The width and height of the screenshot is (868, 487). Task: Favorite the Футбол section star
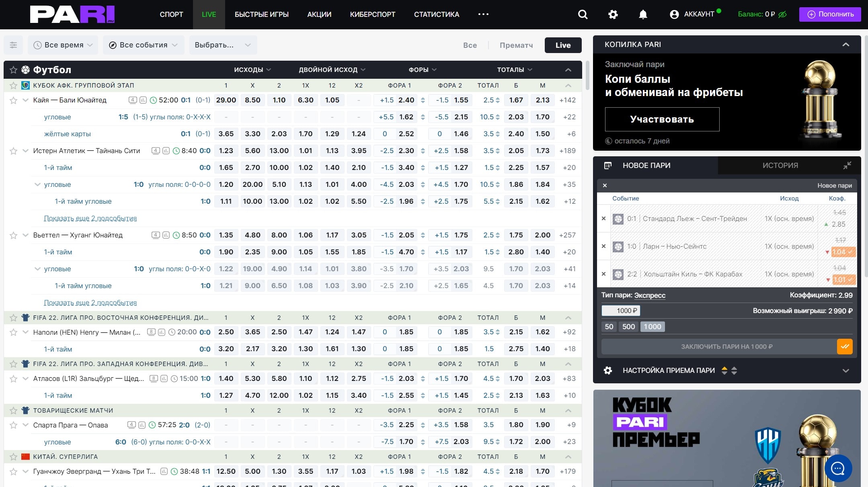[x=13, y=70]
